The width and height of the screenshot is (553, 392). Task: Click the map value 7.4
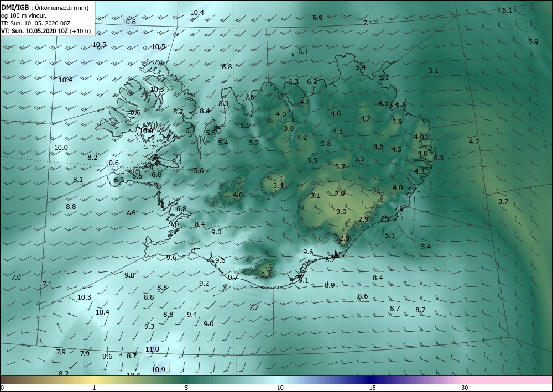(131, 212)
